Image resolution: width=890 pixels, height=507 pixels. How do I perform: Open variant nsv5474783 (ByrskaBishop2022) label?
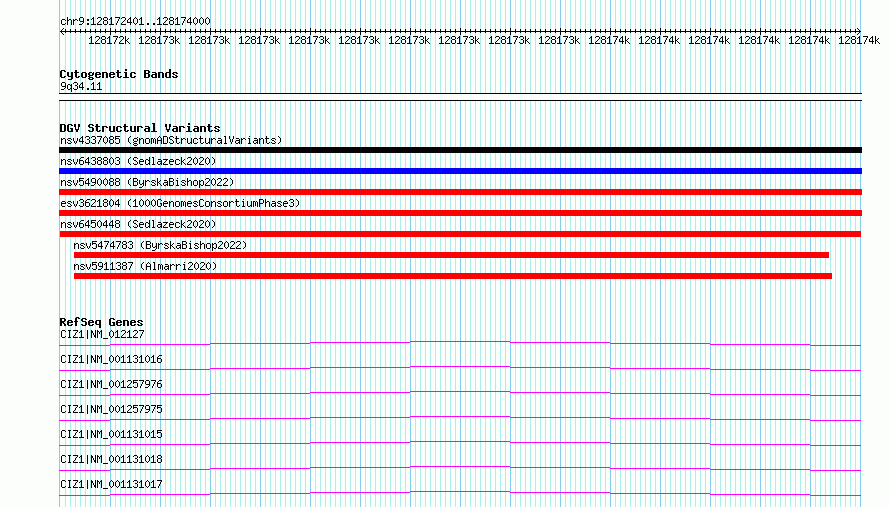160,245
